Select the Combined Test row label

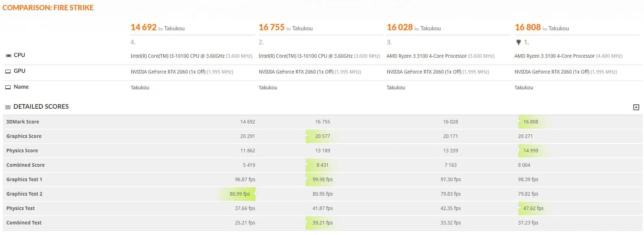click(24, 223)
